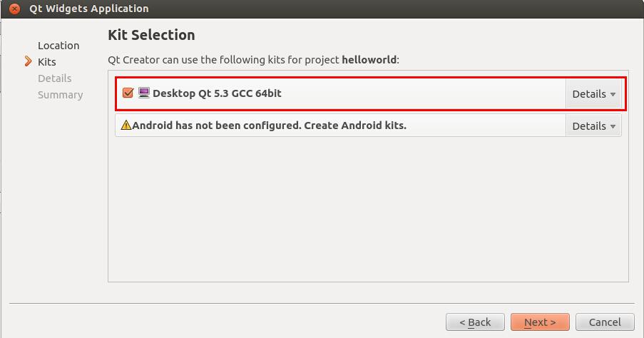Click the Next button

click(x=540, y=322)
